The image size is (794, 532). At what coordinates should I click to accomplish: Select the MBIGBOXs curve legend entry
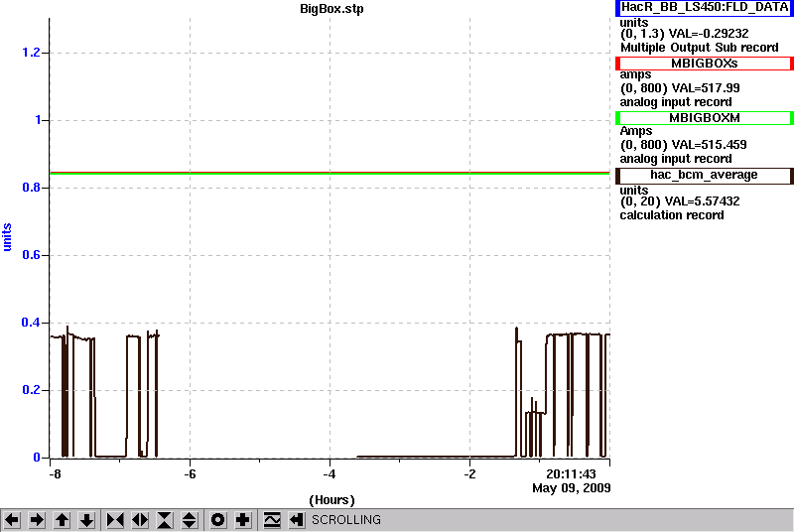point(705,64)
